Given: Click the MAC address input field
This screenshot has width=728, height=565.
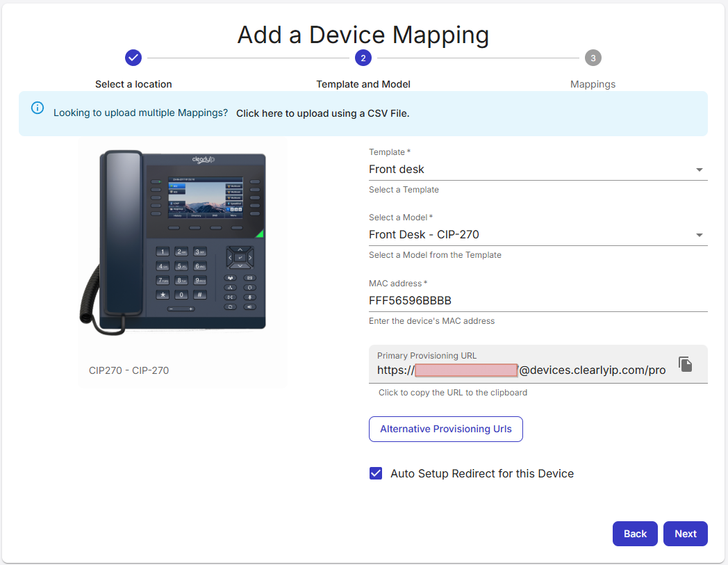Looking at the screenshot, I should [538, 301].
